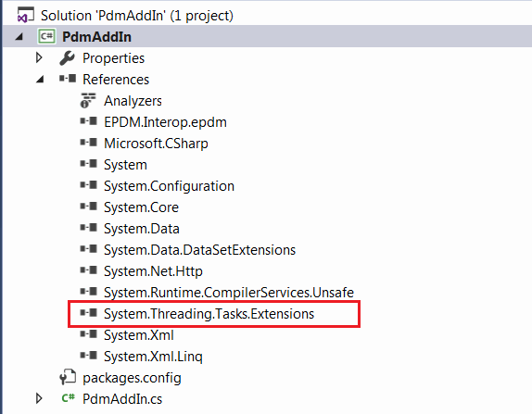Collapse the PdmAddIn project node
The height and width of the screenshot is (414, 532).
pos(19,37)
